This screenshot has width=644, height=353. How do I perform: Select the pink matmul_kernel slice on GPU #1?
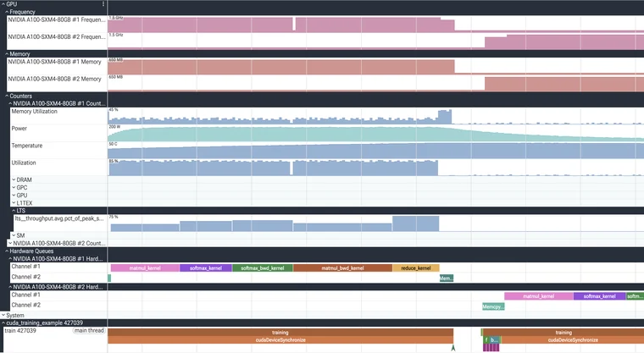coord(145,268)
